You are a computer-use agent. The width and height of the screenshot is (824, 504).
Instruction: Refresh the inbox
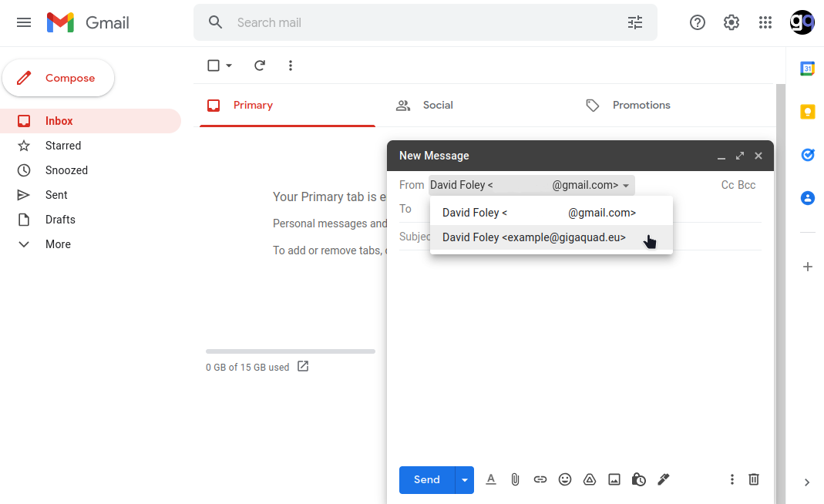pyautogui.click(x=260, y=66)
